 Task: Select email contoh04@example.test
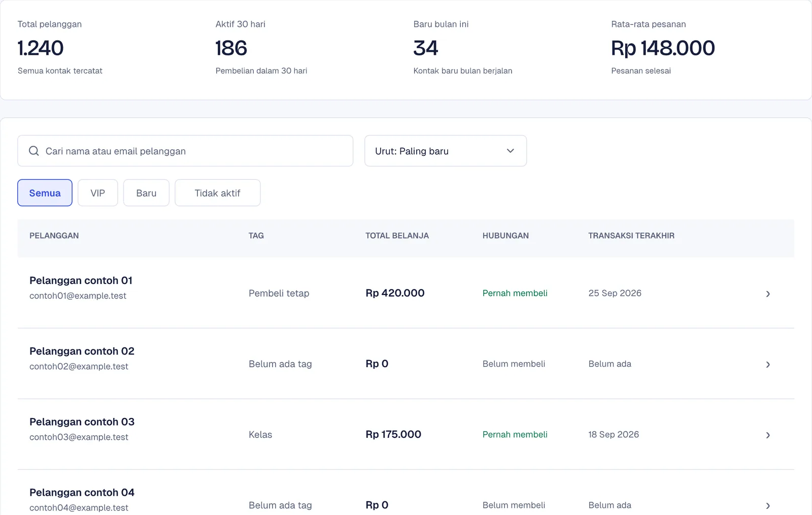79,507
